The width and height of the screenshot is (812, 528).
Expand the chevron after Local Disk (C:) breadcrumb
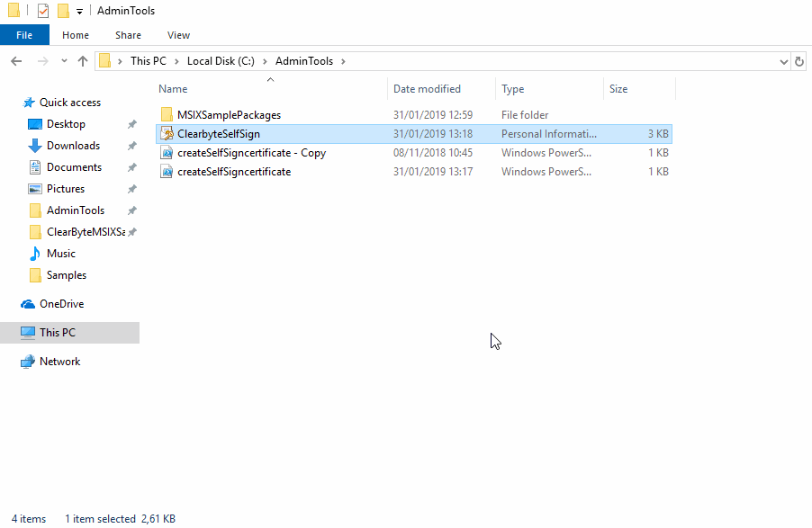(x=265, y=61)
